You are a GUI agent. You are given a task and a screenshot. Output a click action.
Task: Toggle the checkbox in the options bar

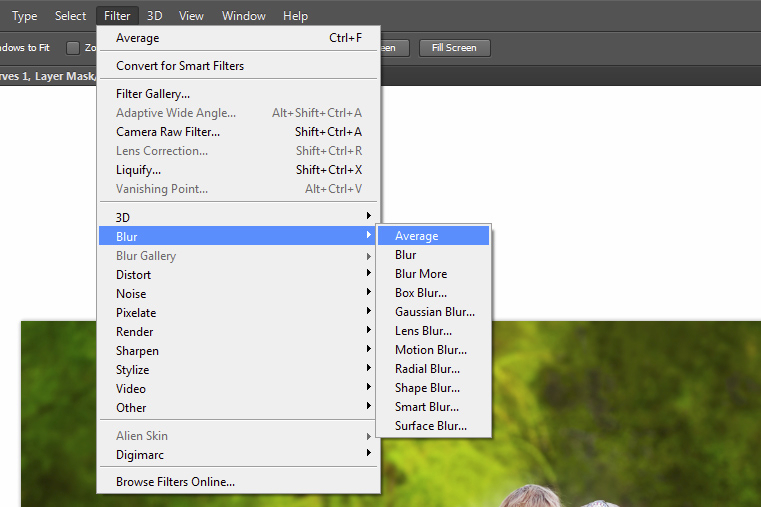[x=73, y=48]
